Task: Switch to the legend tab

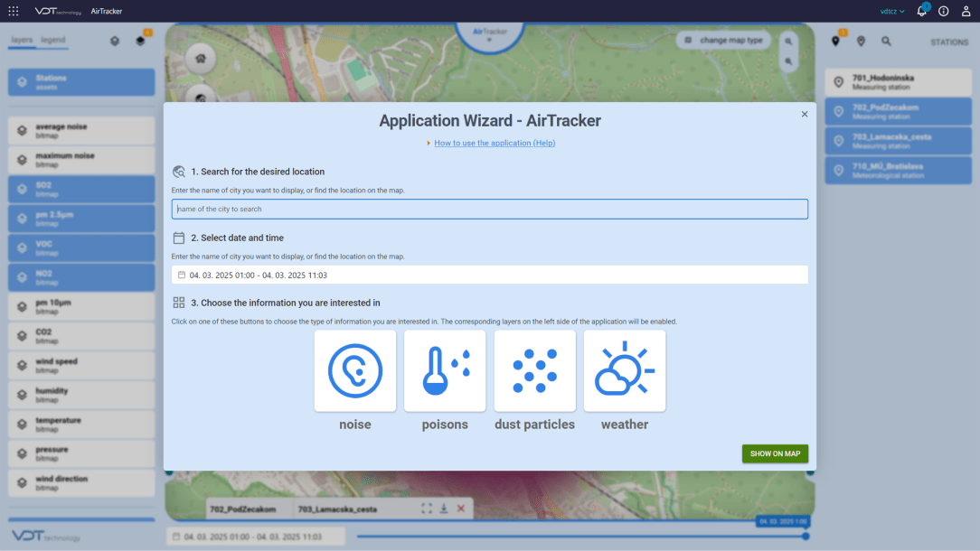Action: tap(53, 40)
